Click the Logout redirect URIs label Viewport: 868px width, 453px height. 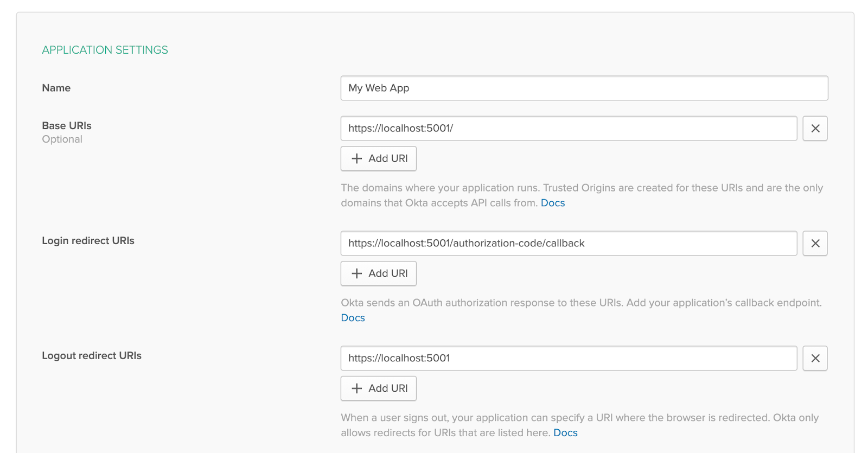[x=92, y=356]
